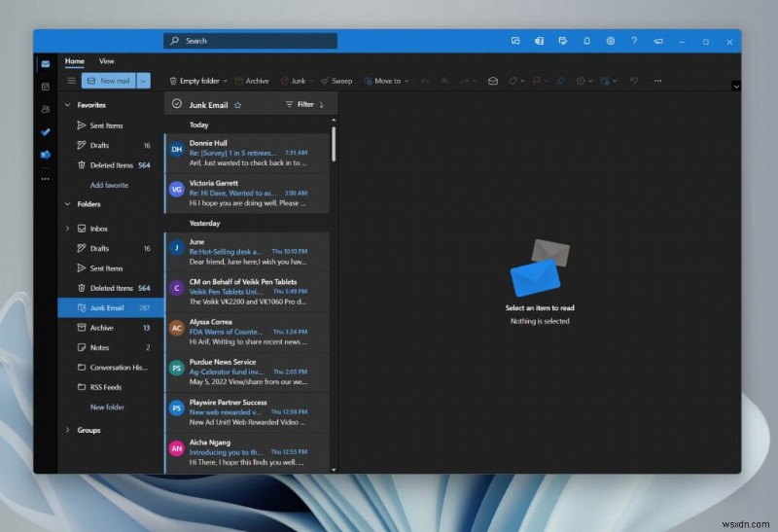Open the People contacts module
This screenshot has height=532, width=778.
point(46,109)
